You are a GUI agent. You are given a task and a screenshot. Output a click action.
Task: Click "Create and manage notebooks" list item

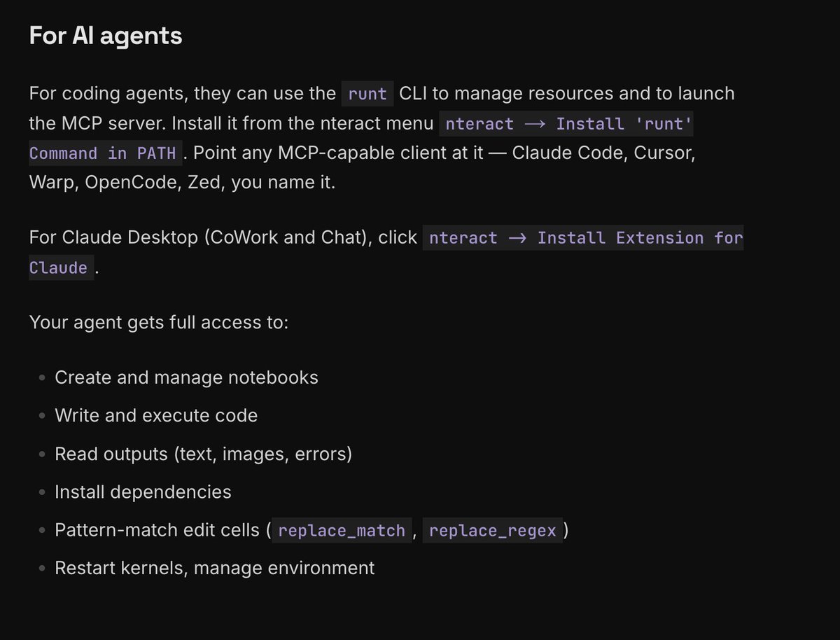(x=186, y=377)
